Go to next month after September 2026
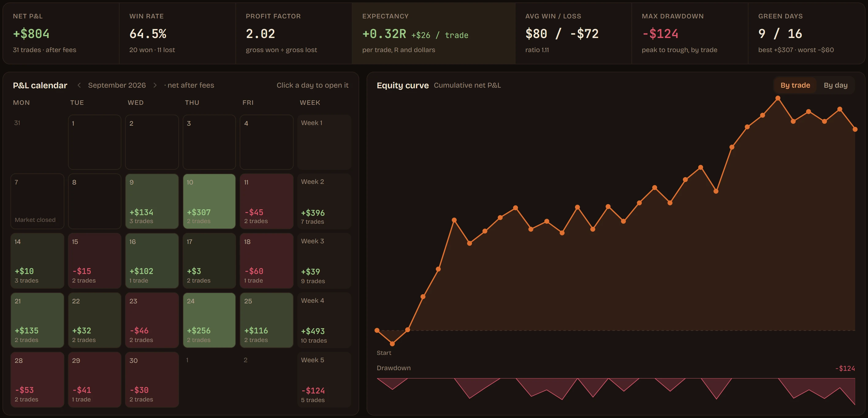The width and height of the screenshot is (868, 418). coord(155,85)
